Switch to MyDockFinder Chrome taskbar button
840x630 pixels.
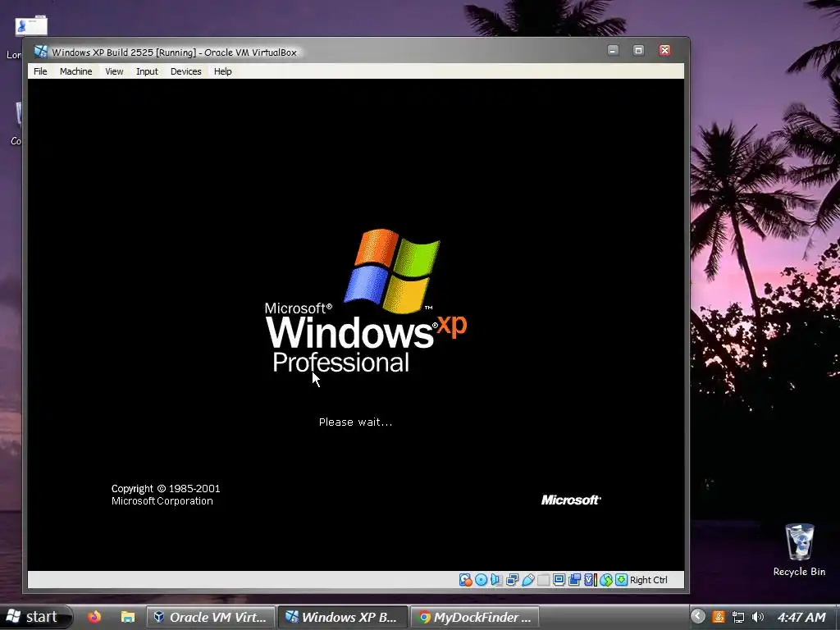click(474, 617)
